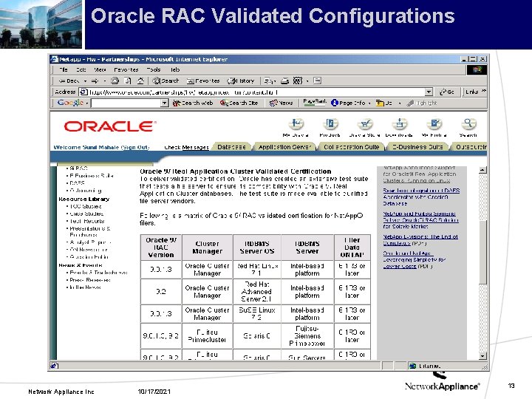Open the Favorites menu
Image resolution: width=532 pixels, height=399 pixels.
[126, 69]
